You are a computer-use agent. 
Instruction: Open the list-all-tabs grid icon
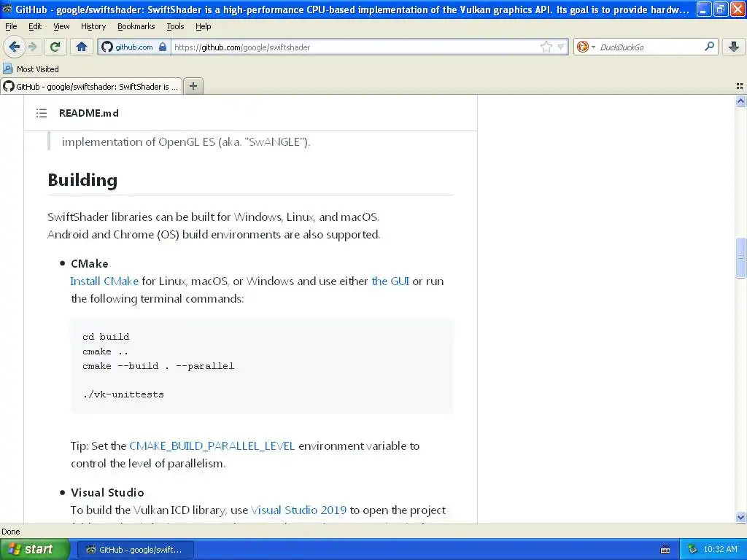tap(740, 86)
